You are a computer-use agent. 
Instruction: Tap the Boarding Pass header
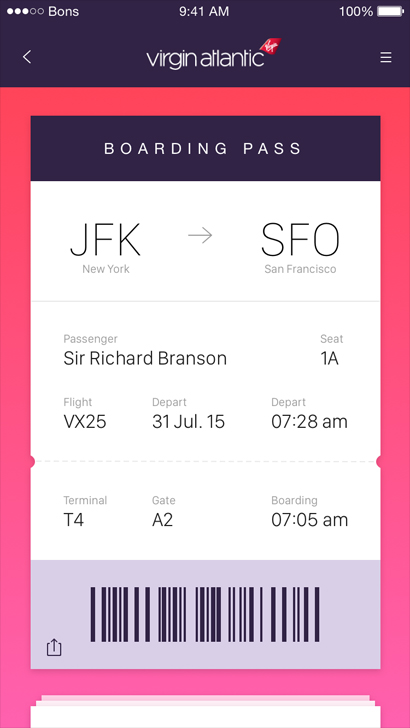coord(205,149)
